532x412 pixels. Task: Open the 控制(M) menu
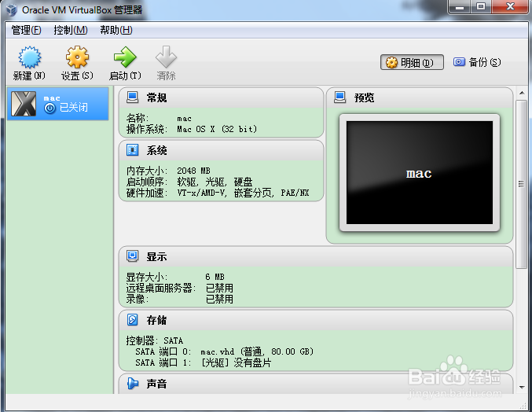(71, 30)
